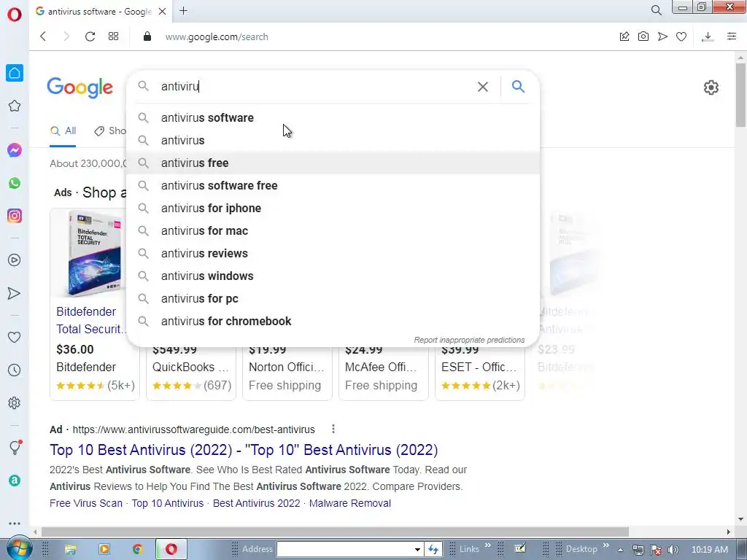Open Windows Explorer from taskbar
The image size is (747, 560).
click(71, 550)
